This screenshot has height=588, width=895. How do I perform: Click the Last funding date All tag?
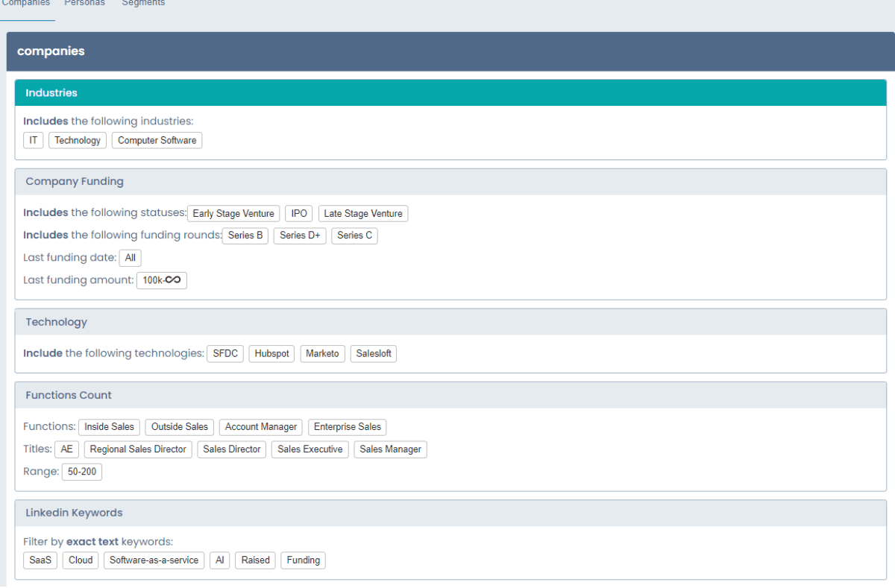[131, 258]
